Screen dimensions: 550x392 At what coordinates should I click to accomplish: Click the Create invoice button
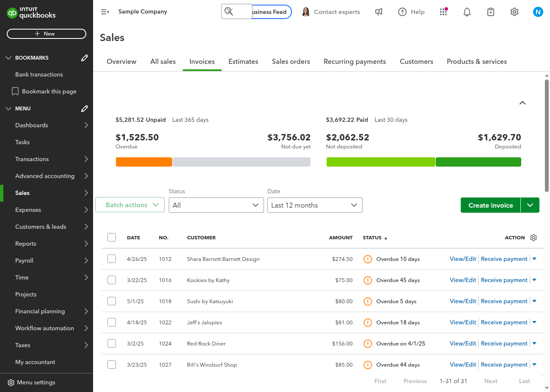point(491,205)
